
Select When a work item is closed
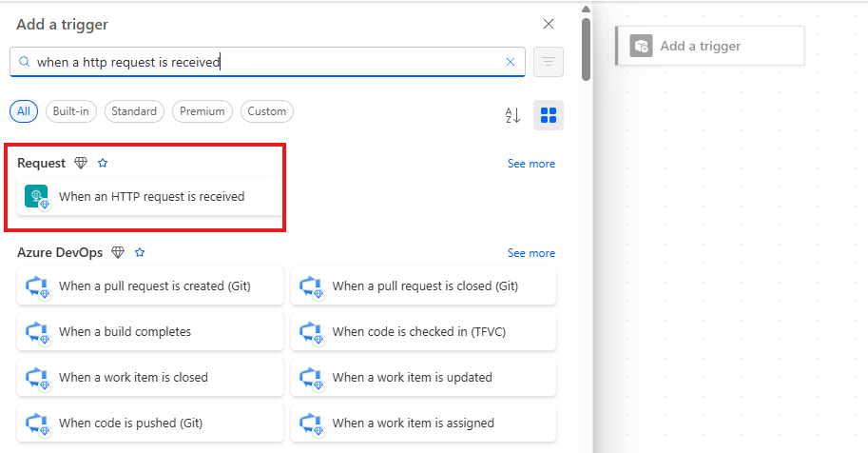point(150,377)
